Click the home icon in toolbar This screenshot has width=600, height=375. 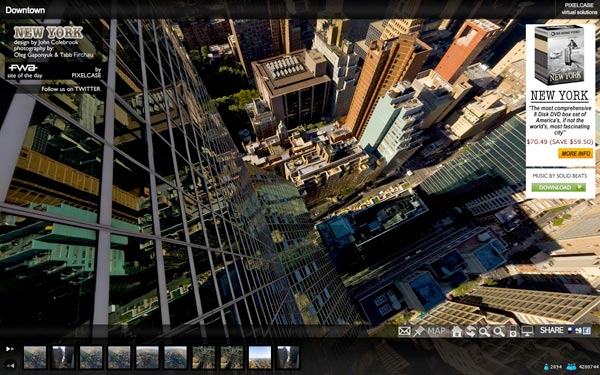point(457,331)
